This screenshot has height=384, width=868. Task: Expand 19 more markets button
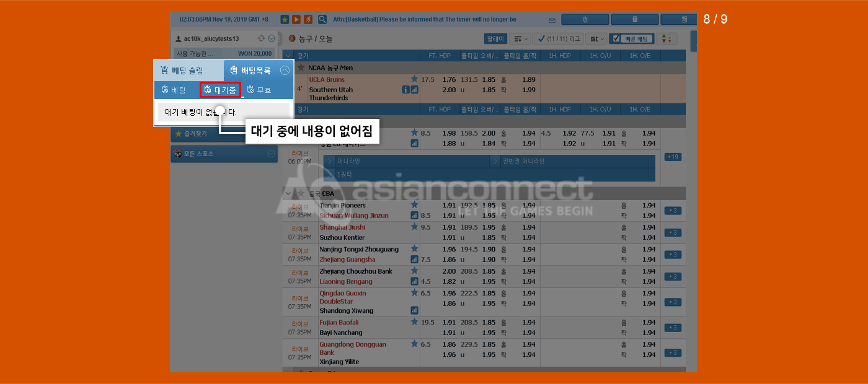pyautogui.click(x=672, y=157)
